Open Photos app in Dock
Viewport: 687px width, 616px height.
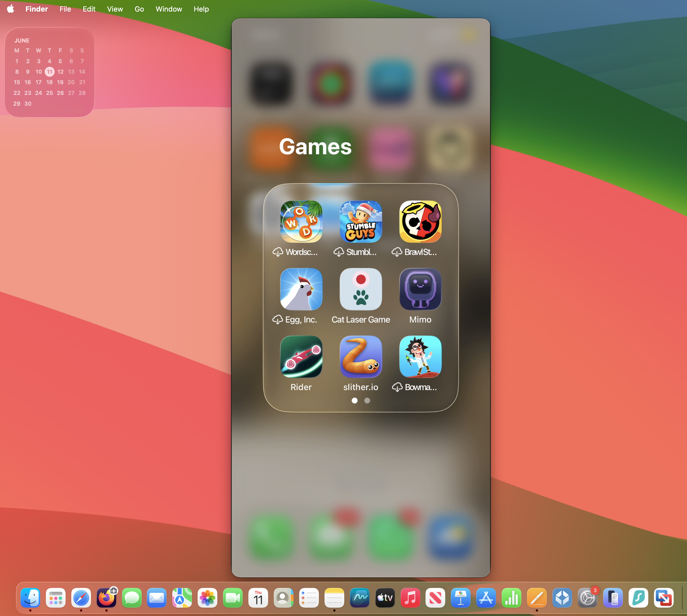(207, 598)
